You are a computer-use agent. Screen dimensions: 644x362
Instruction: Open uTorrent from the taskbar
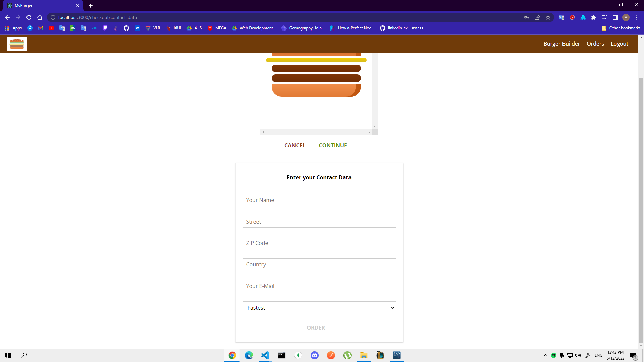pos(347,355)
